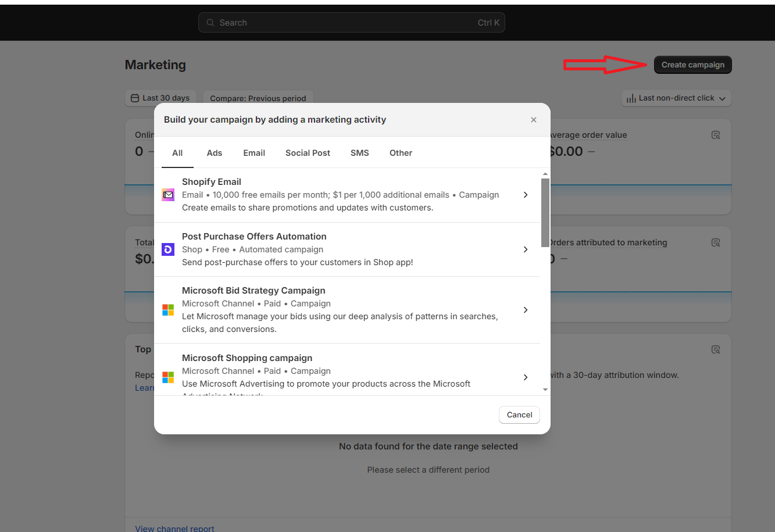Screen dimensions: 775x532
Task: Click the Microsoft Bid Strategy Campaign logo
Action: pyautogui.click(x=168, y=310)
